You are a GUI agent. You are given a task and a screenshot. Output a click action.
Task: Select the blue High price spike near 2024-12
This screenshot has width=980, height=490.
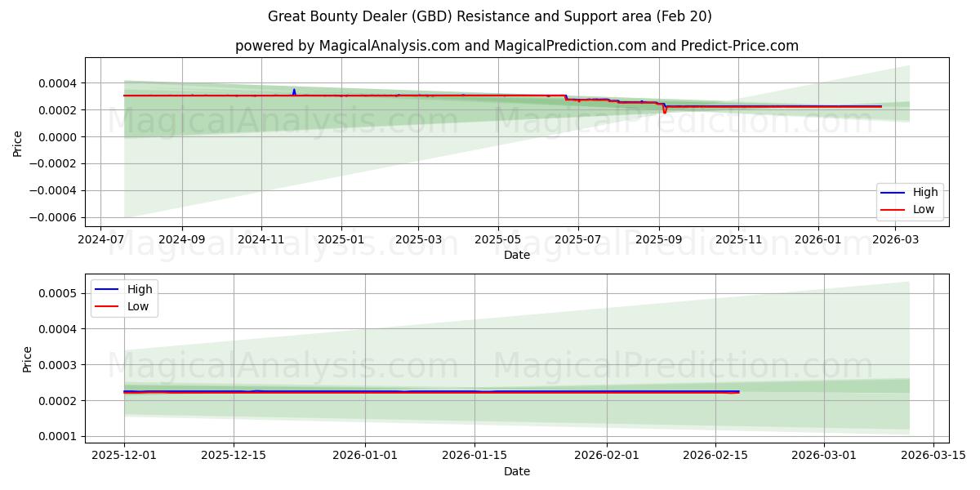pos(294,91)
